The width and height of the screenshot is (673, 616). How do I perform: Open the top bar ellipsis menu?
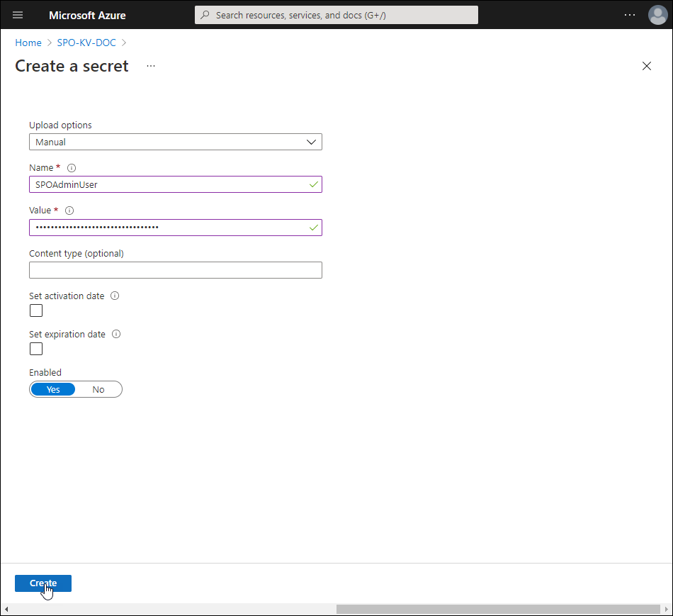[630, 15]
